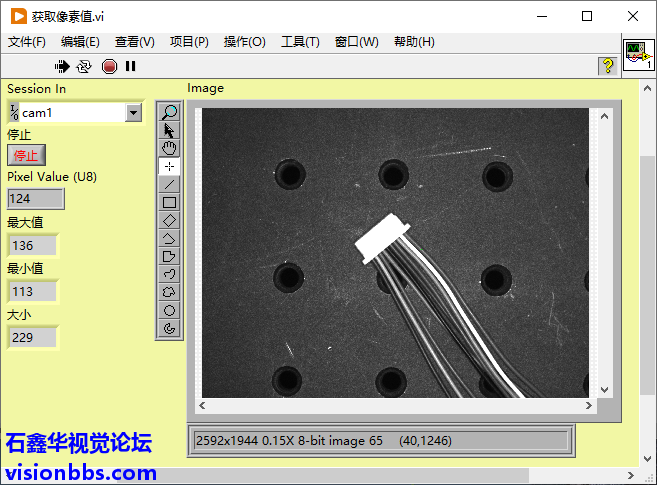
Task: Select the arrow Selection tool
Action: pos(169,130)
